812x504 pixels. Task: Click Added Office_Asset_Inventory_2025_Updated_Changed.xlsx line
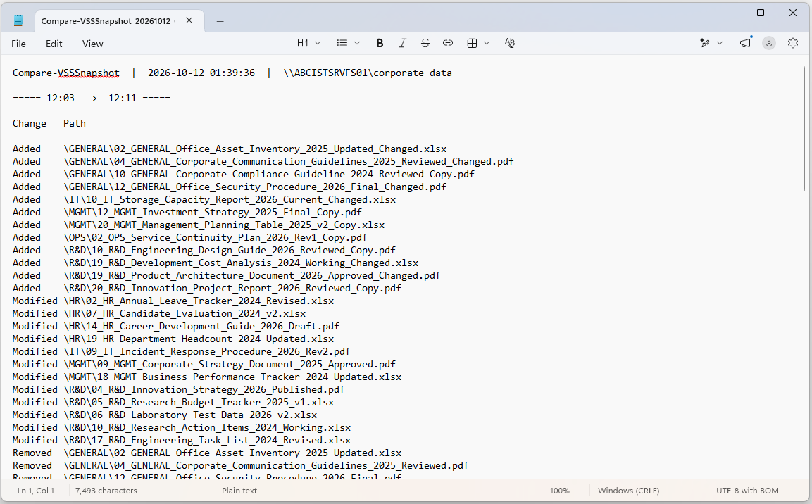(x=230, y=149)
